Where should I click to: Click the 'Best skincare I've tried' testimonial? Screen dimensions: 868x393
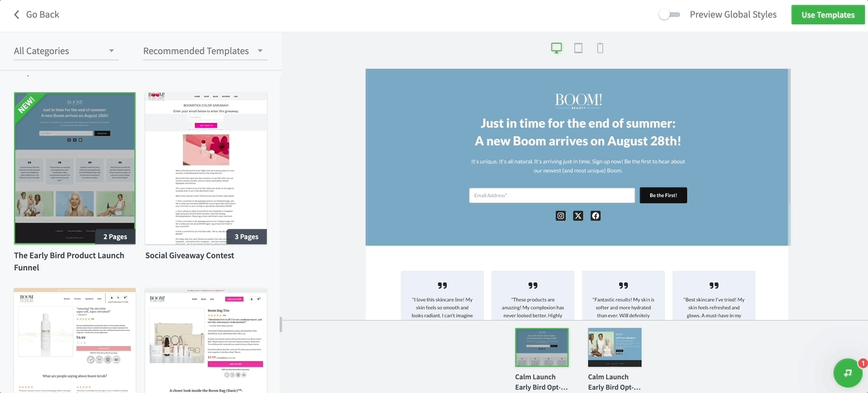(x=714, y=296)
